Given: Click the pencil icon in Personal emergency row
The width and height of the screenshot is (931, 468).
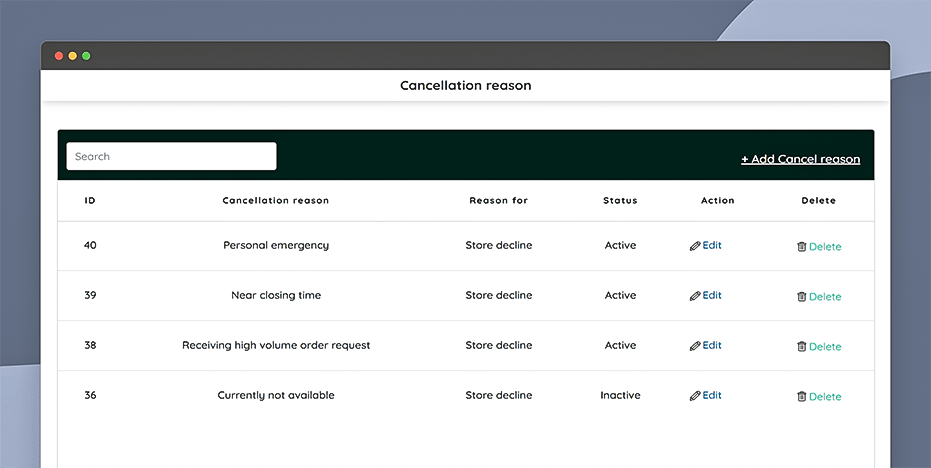Looking at the screenshot, I should [695, 246].
